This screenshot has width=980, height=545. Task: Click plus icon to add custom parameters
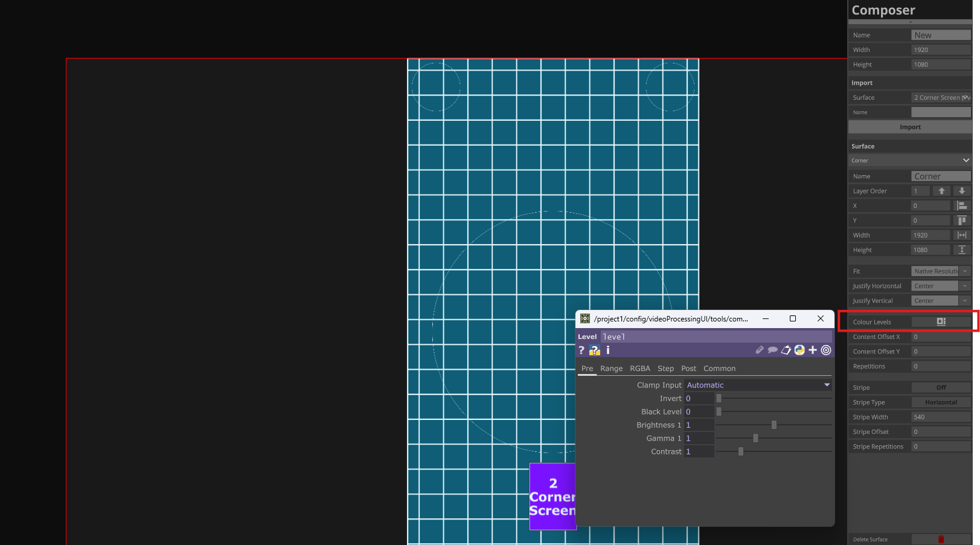pos(813,350)
